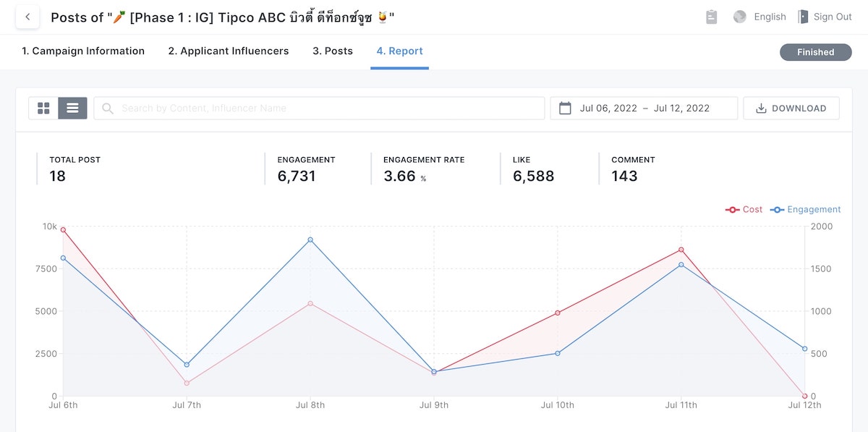Sign out of the account
Viewport: 868px width, 432px height.
(833, 17)
